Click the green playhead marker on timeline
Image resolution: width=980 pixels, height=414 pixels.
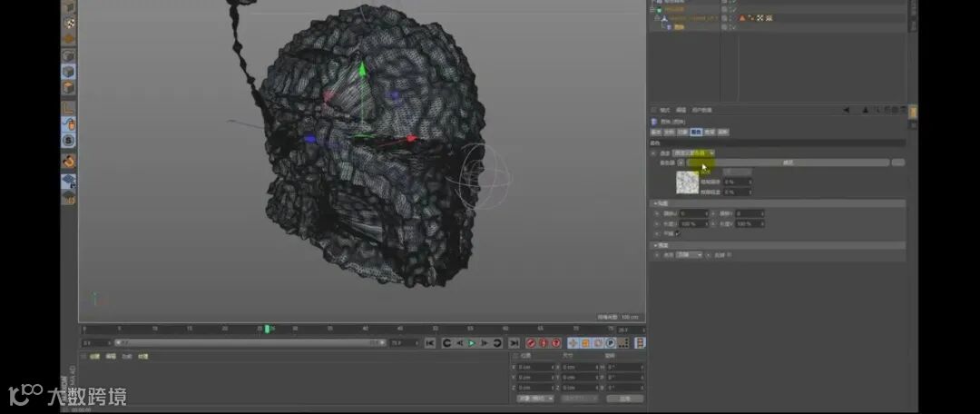[x=268, y=329]
